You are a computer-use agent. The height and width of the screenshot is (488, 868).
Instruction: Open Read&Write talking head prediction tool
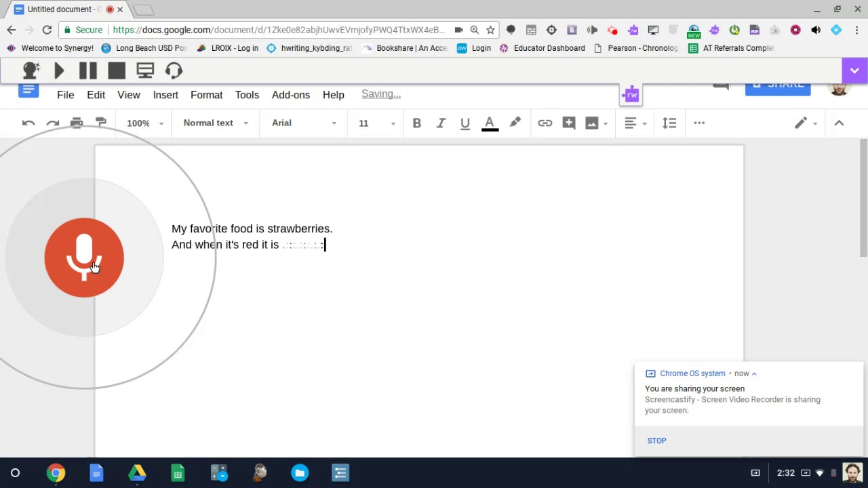click(31, 70)
